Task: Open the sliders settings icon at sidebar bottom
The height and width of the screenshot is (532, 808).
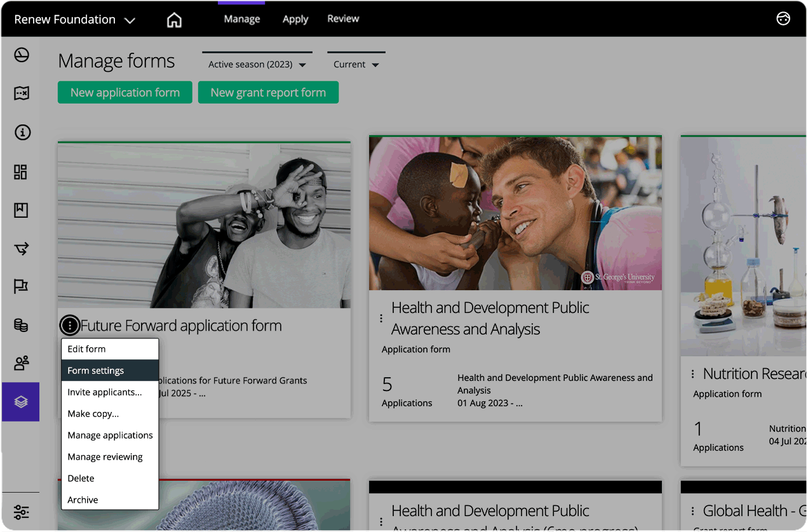Action: (21, 512)
